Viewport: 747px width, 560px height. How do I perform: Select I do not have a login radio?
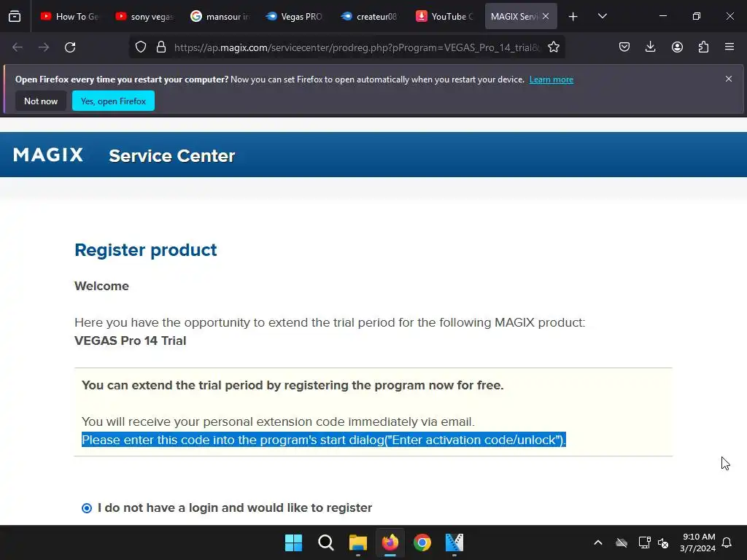coord(87,508)
